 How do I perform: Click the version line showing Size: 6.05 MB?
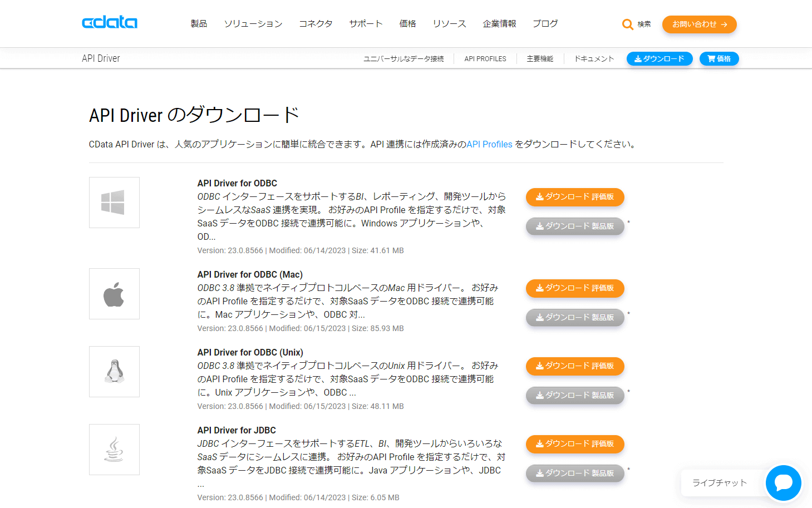(298, 498)
